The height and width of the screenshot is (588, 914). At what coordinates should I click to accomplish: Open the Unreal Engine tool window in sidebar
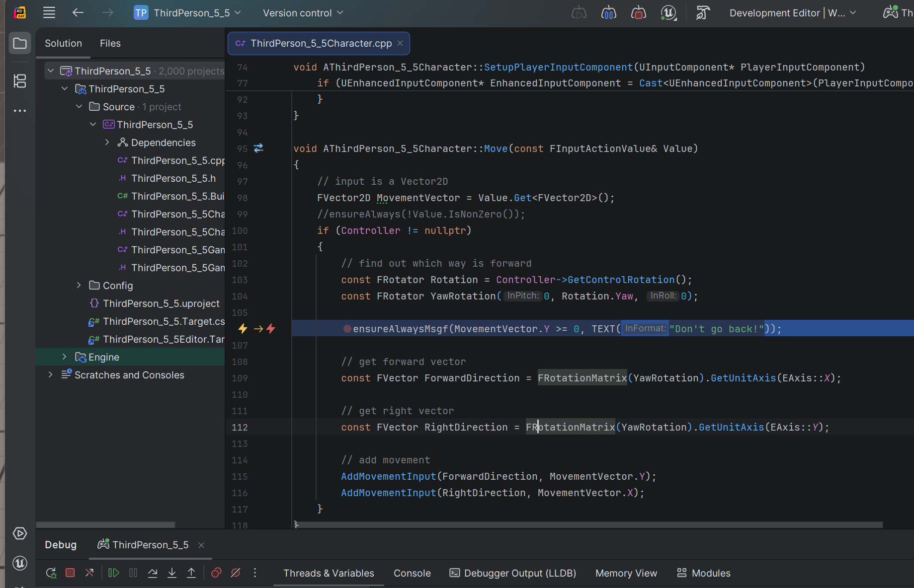pyautogui.click(x=20, y=563)
